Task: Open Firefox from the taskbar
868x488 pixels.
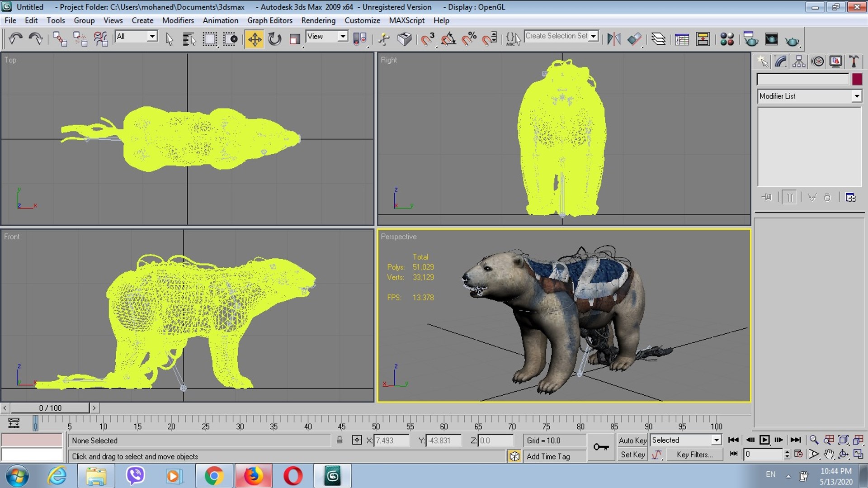Action: pos(254,476)
